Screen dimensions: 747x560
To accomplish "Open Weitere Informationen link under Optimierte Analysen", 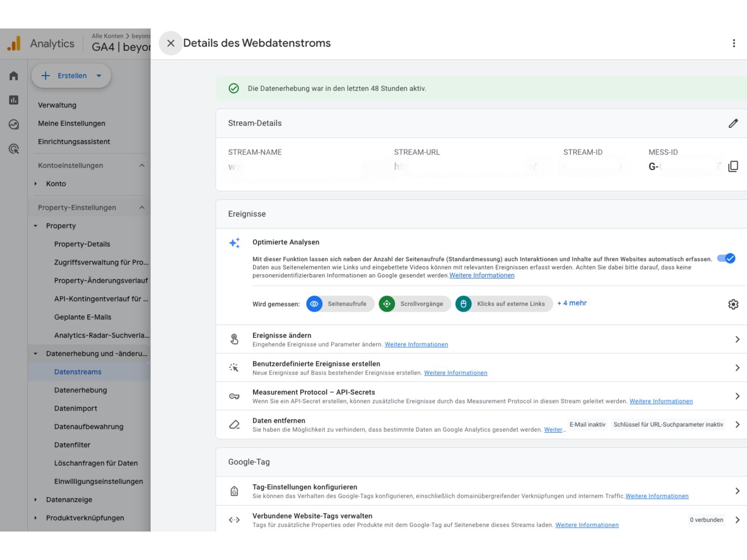I will click(482, 275).
